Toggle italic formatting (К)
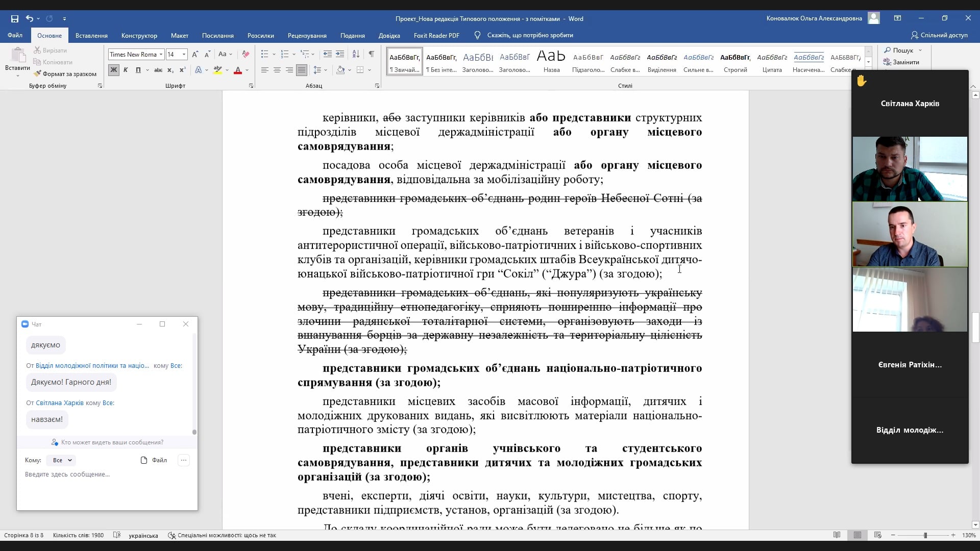The width and height of the screenshot is (980, 551). tap(126, 70)
